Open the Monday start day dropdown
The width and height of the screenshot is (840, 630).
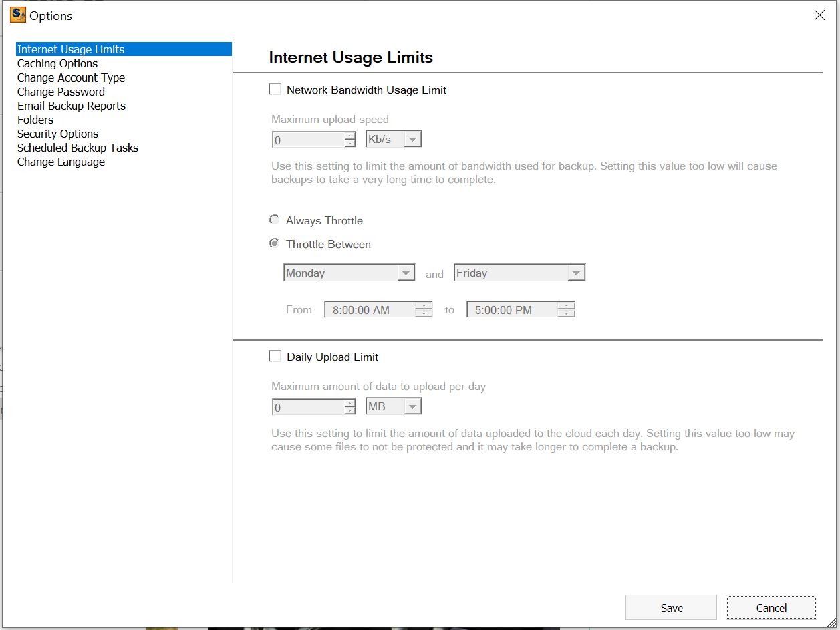click(x=349, y=273)
